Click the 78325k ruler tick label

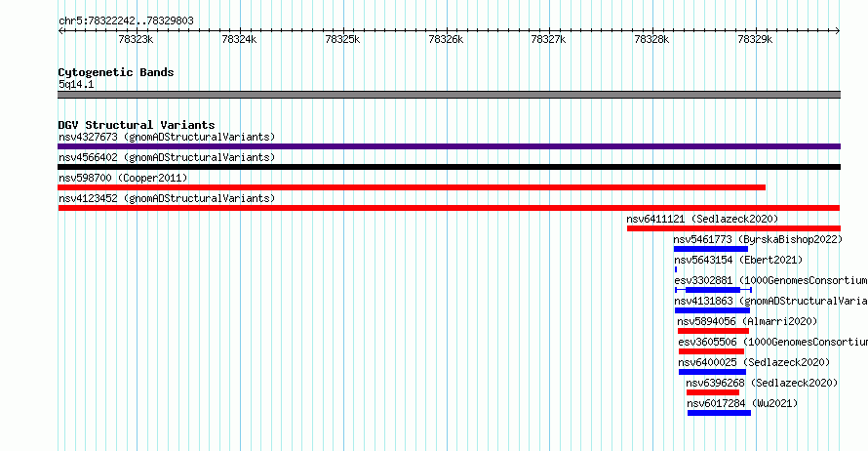pyautogui.click(x=342, y=39)
